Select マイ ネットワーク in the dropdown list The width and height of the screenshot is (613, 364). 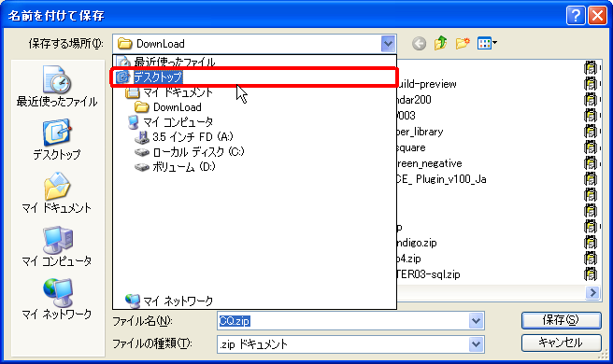pyautogui.click(x=255, y=301)
